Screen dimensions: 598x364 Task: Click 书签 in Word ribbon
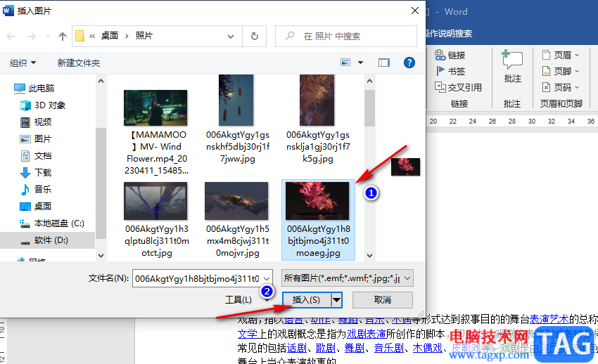[x=450, y=71]
